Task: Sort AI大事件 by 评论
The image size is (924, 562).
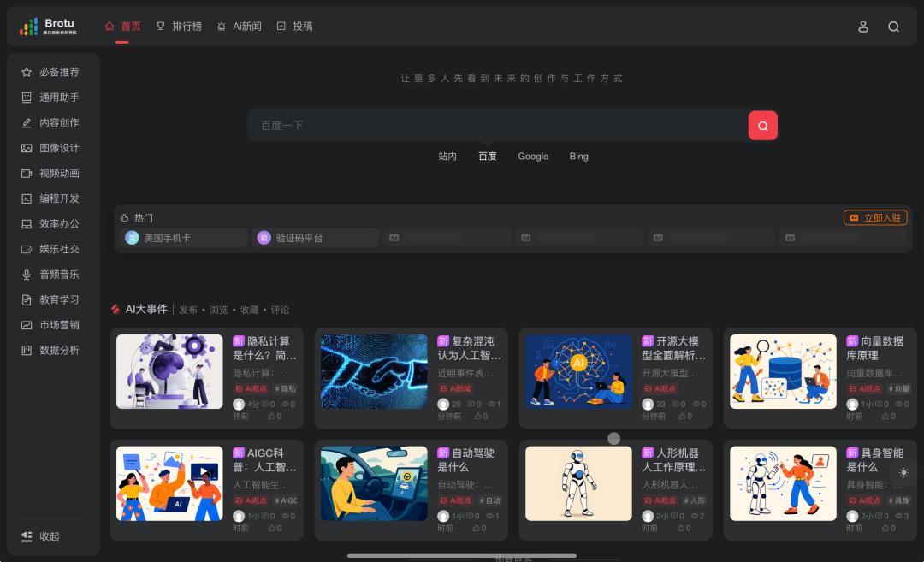Action: pos(280,310)
